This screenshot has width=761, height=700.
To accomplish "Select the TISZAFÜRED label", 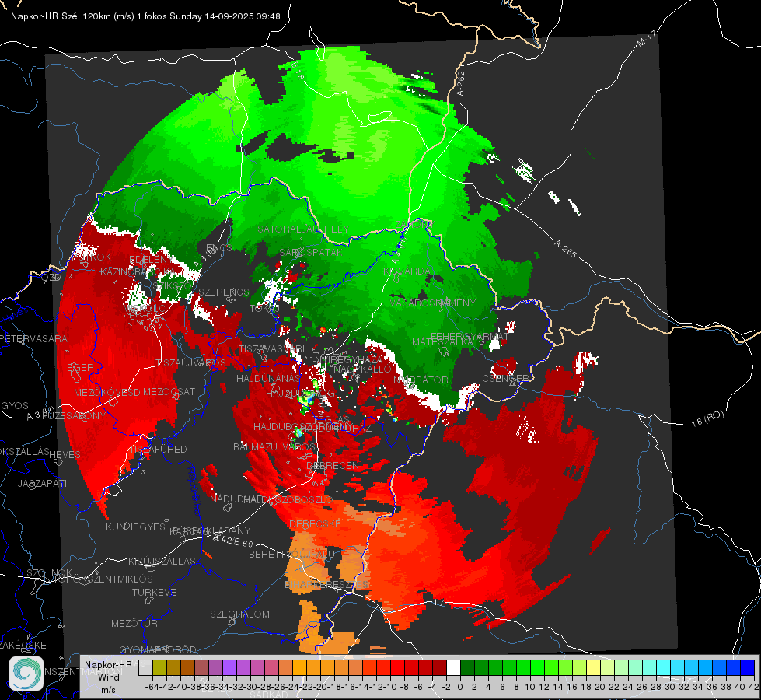I will tap(158, 449).
